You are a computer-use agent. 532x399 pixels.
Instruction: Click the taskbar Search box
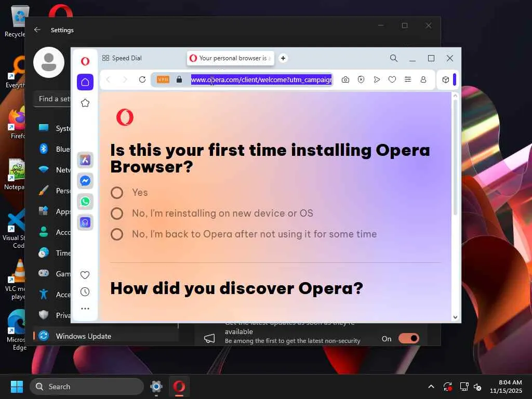coord(87,387)
